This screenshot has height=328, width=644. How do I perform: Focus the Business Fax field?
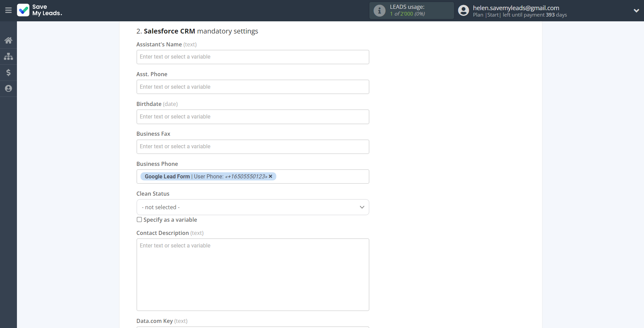[x=253, y=147]
